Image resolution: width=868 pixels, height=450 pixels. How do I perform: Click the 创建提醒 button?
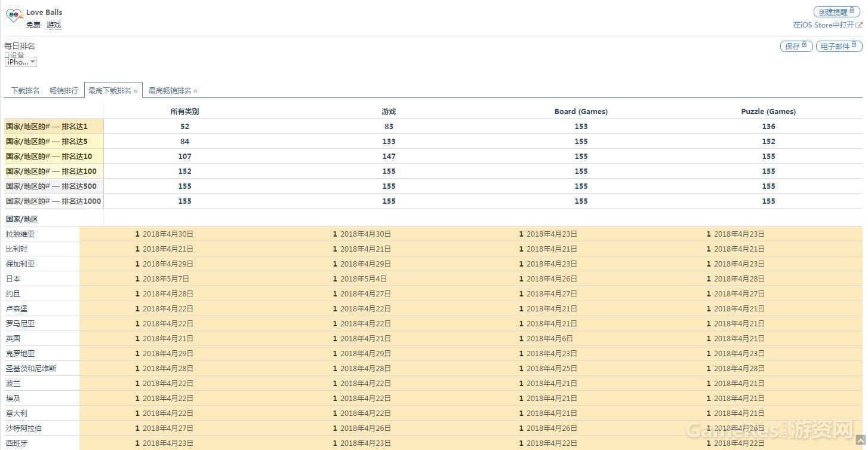[x=837, y=12]
